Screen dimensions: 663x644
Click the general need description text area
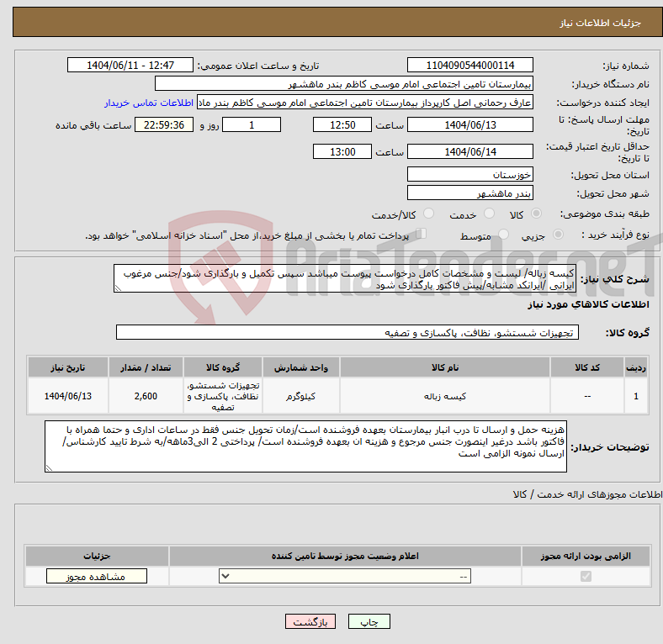pos(345,278)
